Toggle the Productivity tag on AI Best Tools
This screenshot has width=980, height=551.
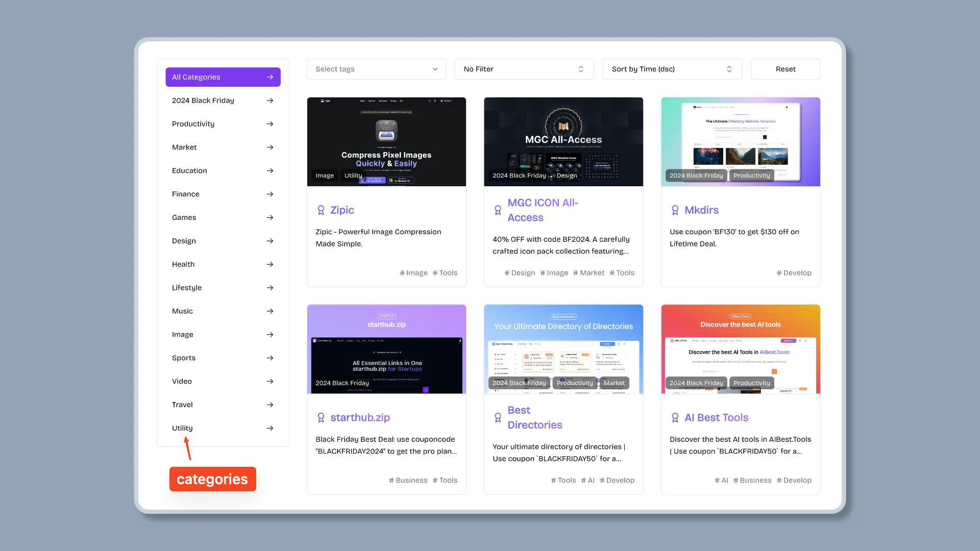752,383
